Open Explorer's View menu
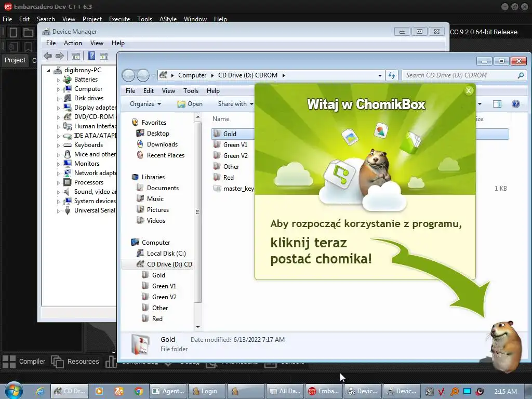 point(168,91)
